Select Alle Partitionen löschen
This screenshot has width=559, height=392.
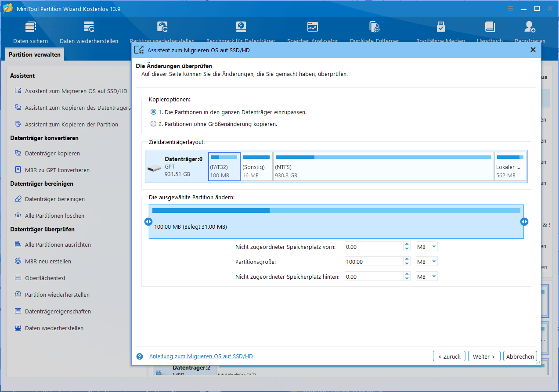49,216
